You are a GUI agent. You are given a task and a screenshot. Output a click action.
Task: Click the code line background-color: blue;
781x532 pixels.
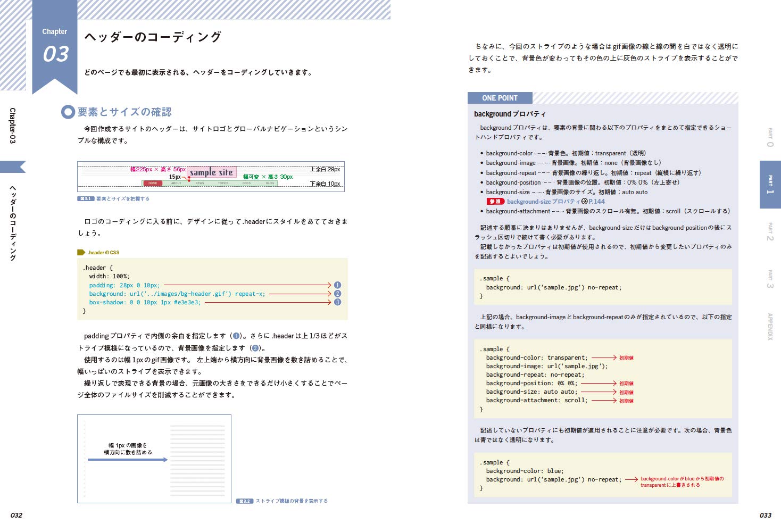[x=525, y=471]
